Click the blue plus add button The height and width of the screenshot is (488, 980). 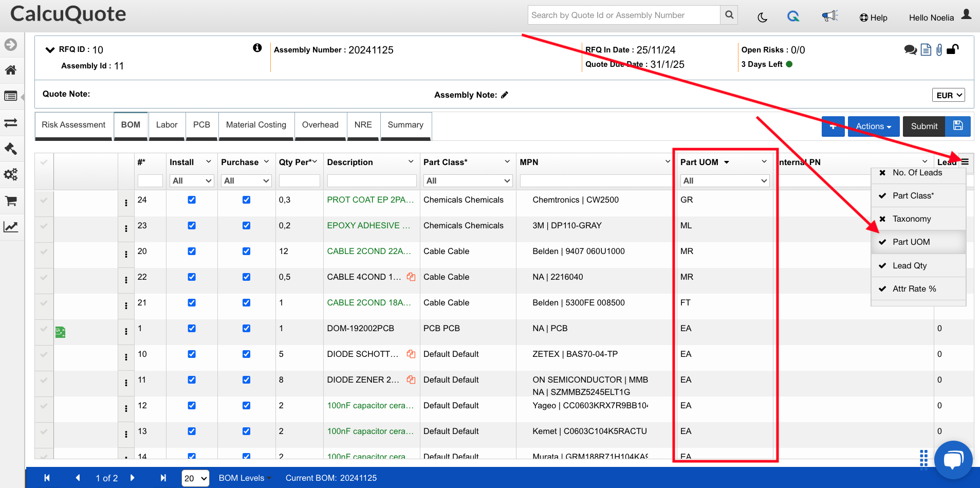[x=833, y=126]
